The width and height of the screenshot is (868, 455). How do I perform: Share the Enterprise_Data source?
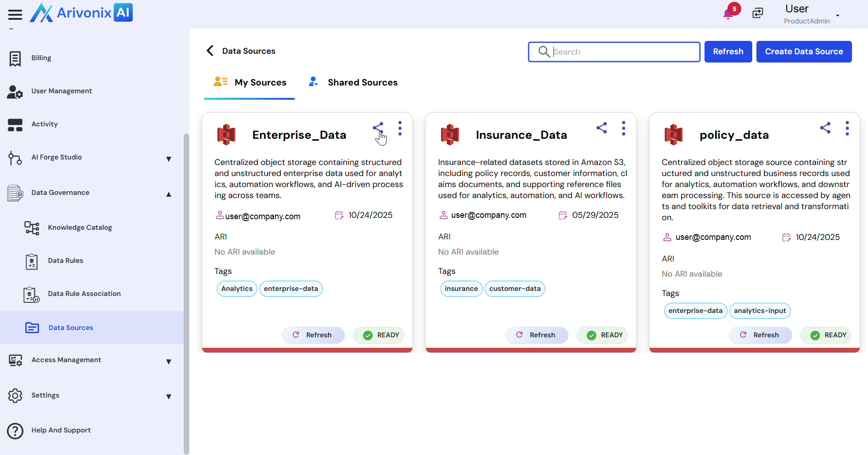[378, 127]
